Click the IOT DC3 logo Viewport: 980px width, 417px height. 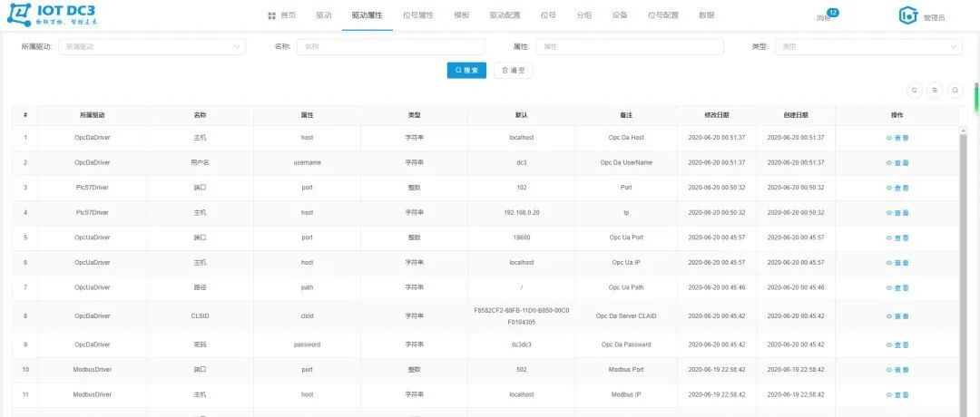coord(53,15)
